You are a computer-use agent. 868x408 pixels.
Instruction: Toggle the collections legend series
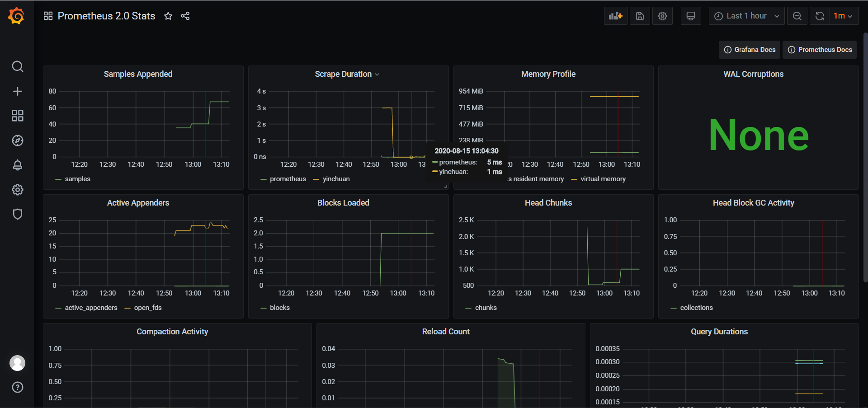point(696,308)
